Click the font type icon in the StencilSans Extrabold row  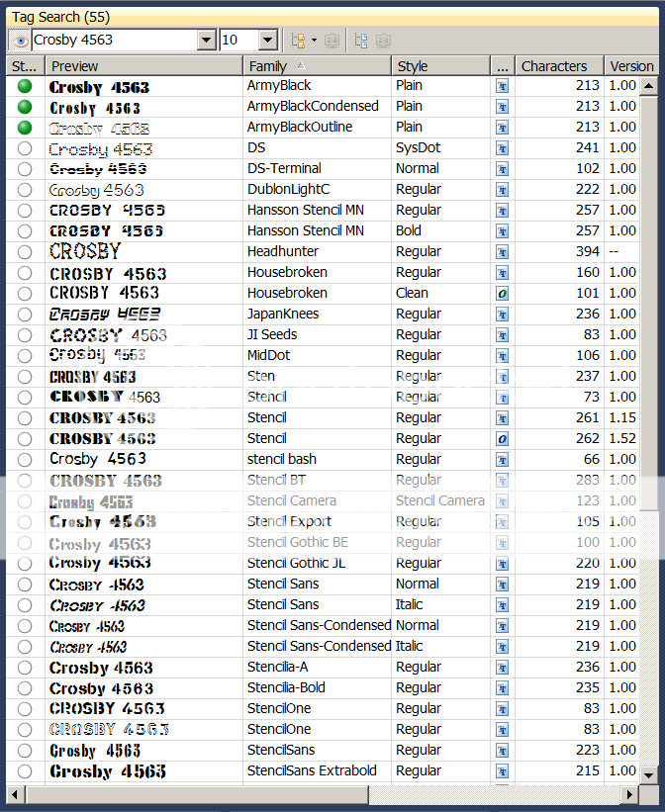tap(503, 771)
